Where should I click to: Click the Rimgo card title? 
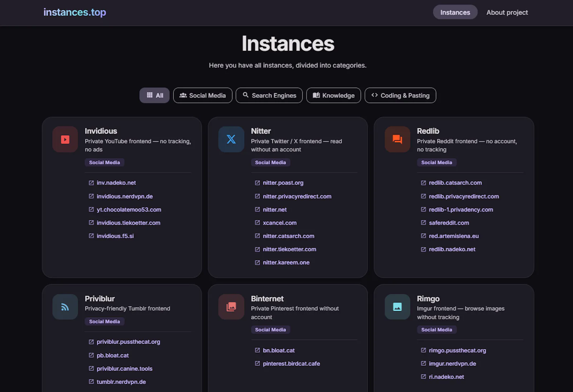[428, 299]
